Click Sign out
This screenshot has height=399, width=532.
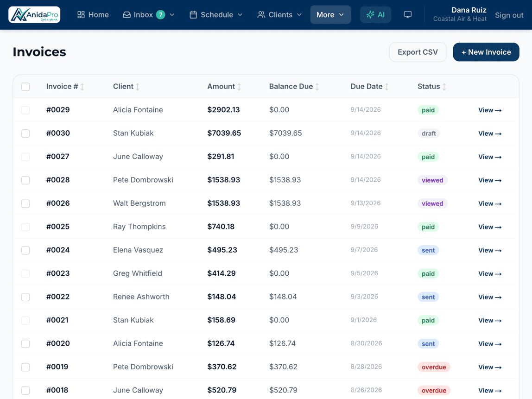tap(509, 15)
